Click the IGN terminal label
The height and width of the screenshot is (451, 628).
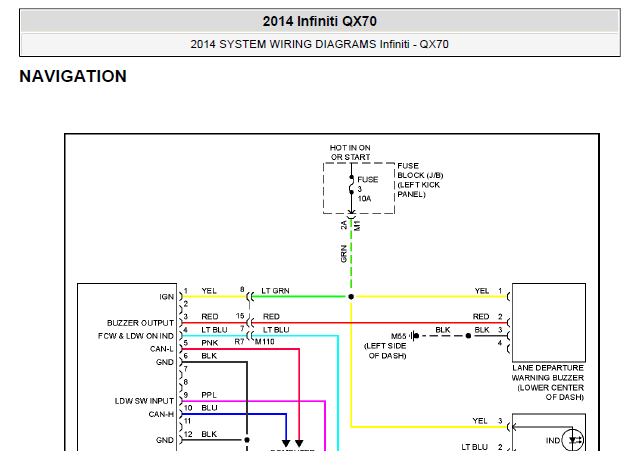(x=167, y=297)
